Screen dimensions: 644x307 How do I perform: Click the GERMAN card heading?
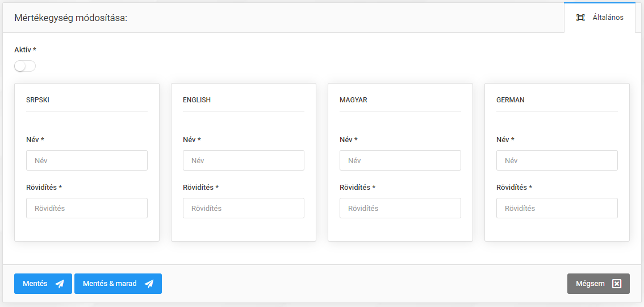tap(510, 100)
